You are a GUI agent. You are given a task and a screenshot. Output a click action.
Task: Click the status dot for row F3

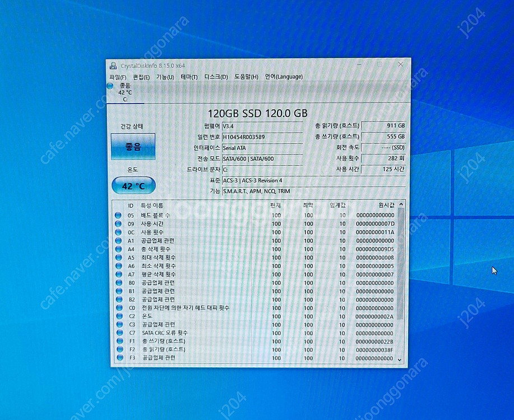click(120, 358)
